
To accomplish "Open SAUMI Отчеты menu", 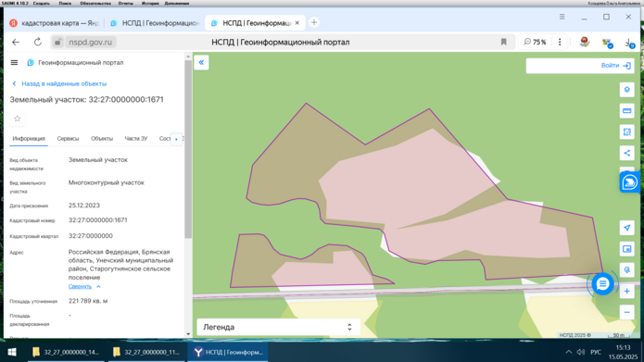I will 126,4.
